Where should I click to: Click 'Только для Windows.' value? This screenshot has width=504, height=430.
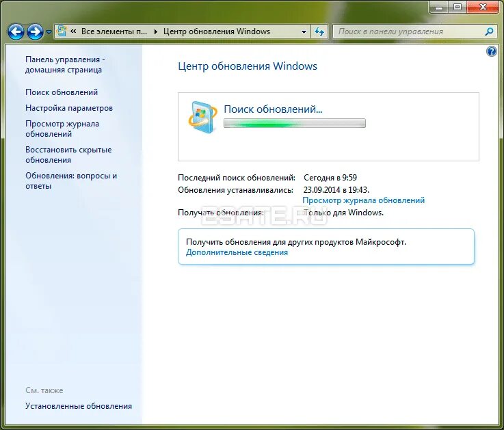pos(343,213)
